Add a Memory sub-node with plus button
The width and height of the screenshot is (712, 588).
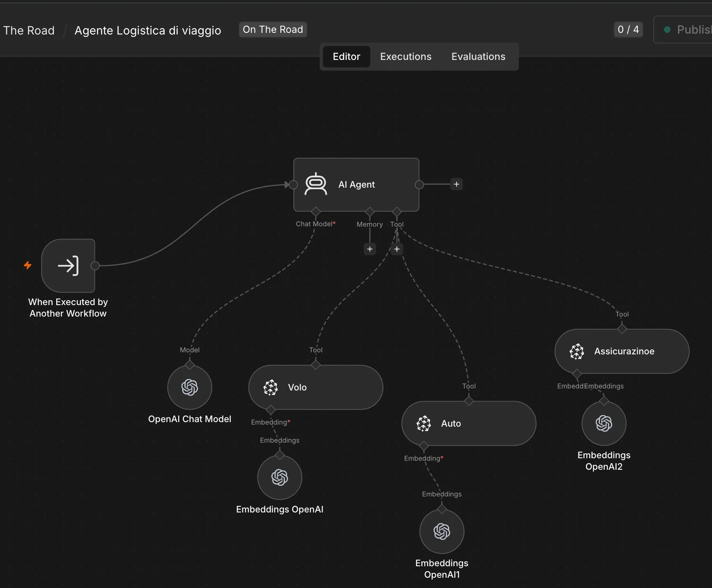pyautogui.click(x=370, y=249)
